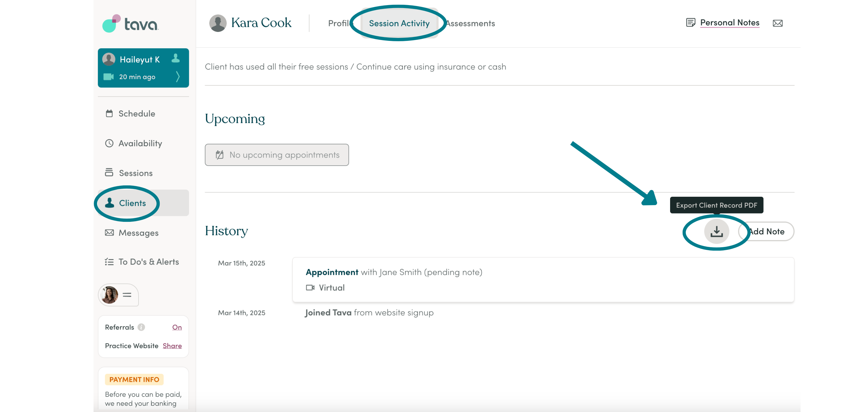This screenshot has height=412, width=868.
Task: Click Haileyut K avatar thumbnail
Action: 109,59
